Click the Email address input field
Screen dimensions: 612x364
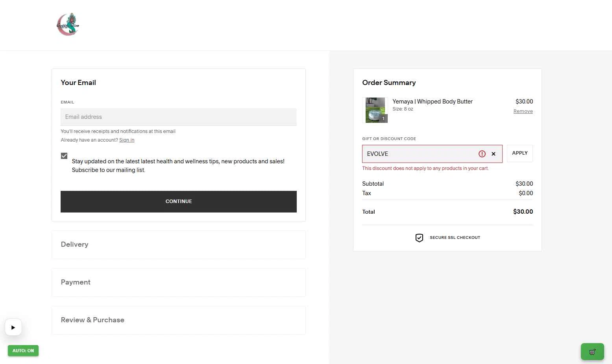pos(178,117)
